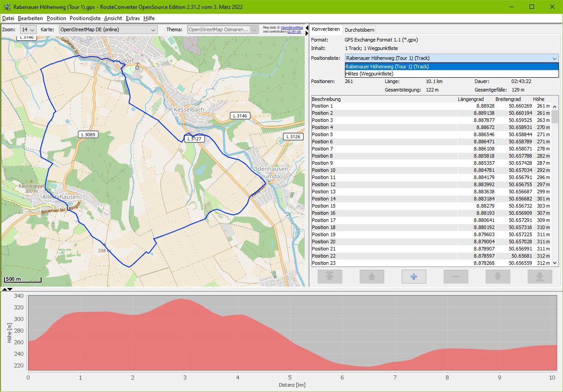Viewport: 563px width, 392px height.
Task: Click the Höhe column header
Action: 538,99
